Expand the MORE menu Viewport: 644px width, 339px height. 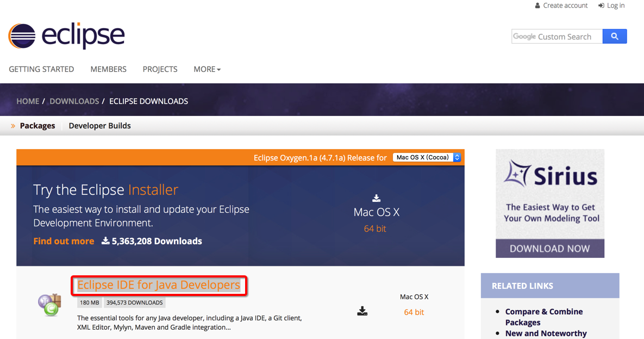(x=207, y=69)
